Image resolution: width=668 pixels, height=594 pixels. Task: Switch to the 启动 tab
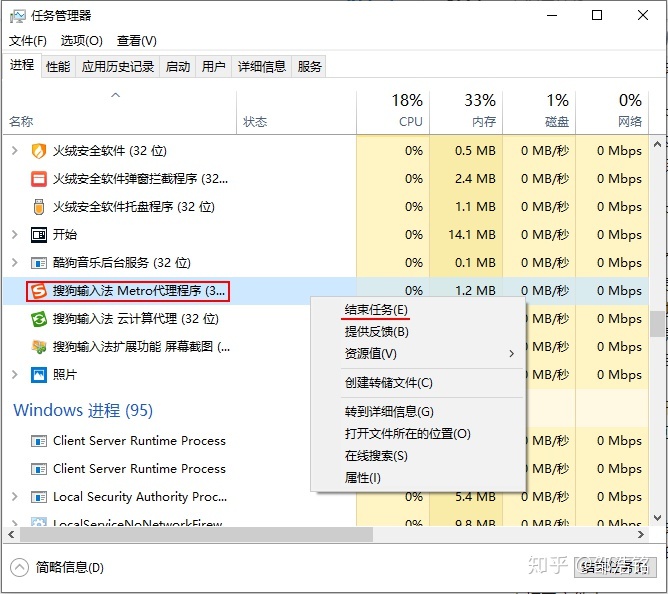pos(178,66)
